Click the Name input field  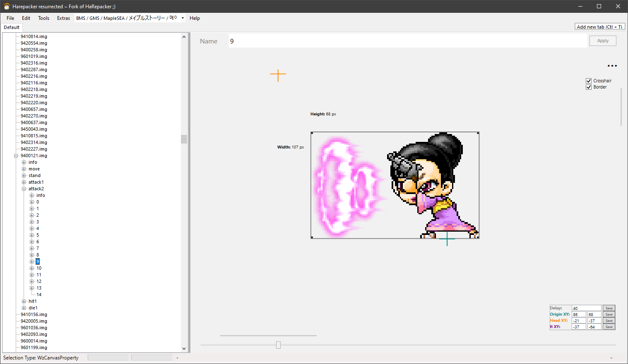[x=407, y=41]
